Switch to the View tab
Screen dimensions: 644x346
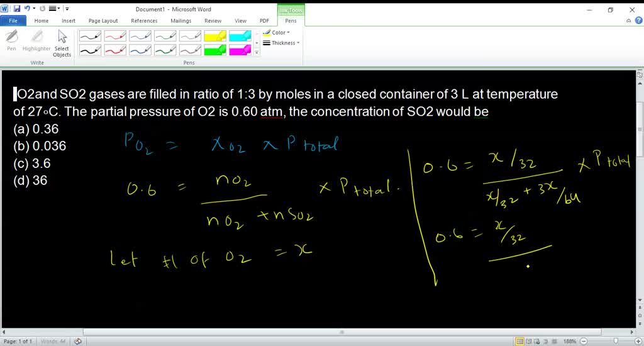[240, 21]
